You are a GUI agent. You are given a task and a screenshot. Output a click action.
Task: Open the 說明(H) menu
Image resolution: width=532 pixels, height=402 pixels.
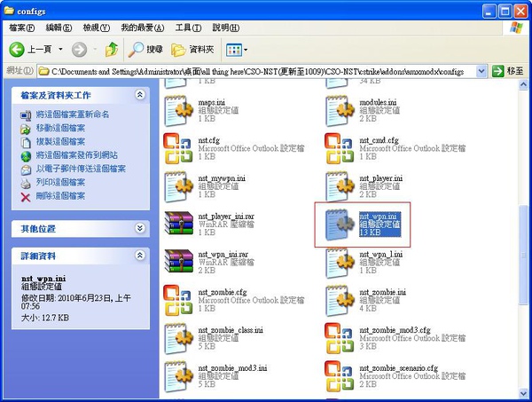click(225, 28)
